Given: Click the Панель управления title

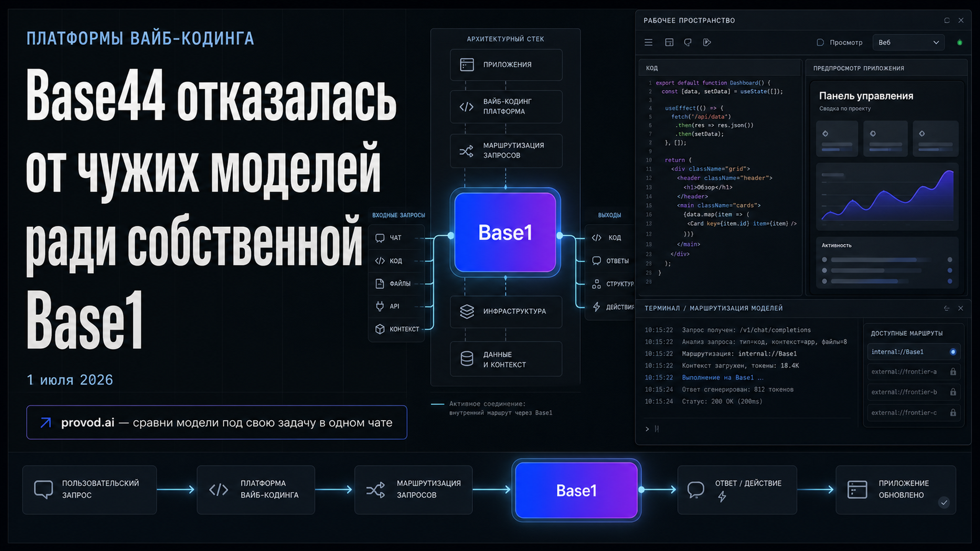Looking at the screenshot, I should (x=866, y=96).
